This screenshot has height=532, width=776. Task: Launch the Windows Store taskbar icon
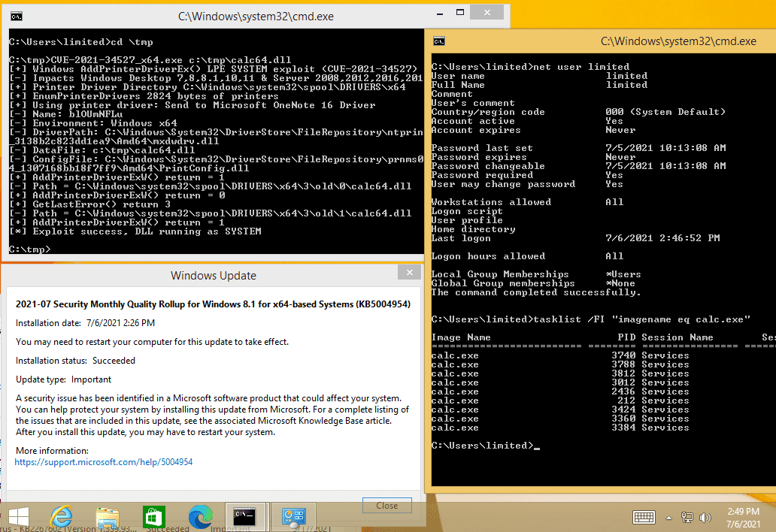[x=153, y=517]
